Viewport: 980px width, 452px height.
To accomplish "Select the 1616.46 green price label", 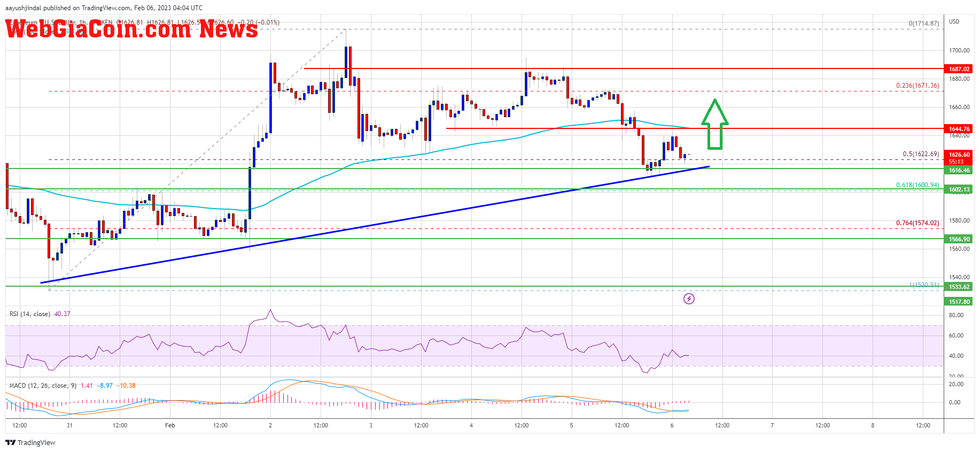I will (x=959, y=170).
